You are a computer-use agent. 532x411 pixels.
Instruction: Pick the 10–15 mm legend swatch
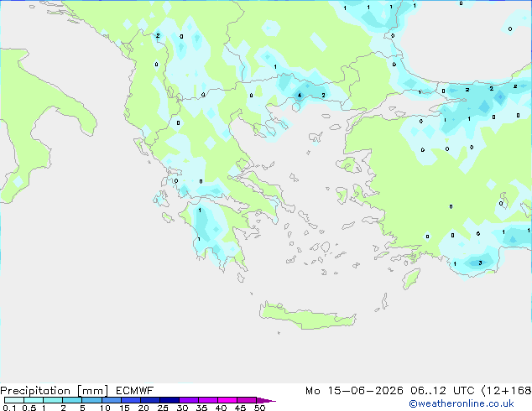pyautogui.click(x=112, y=400)
